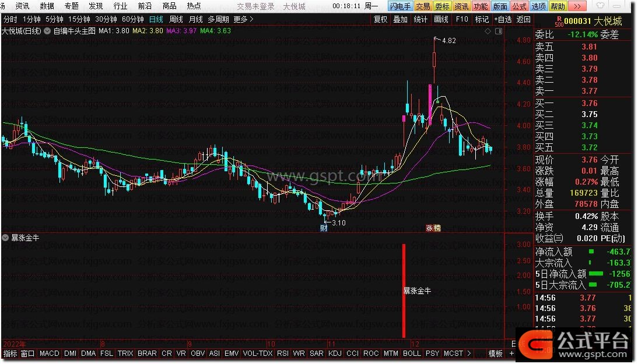Open the 专题 menu

pyautogui.click(x=72, y=6)
